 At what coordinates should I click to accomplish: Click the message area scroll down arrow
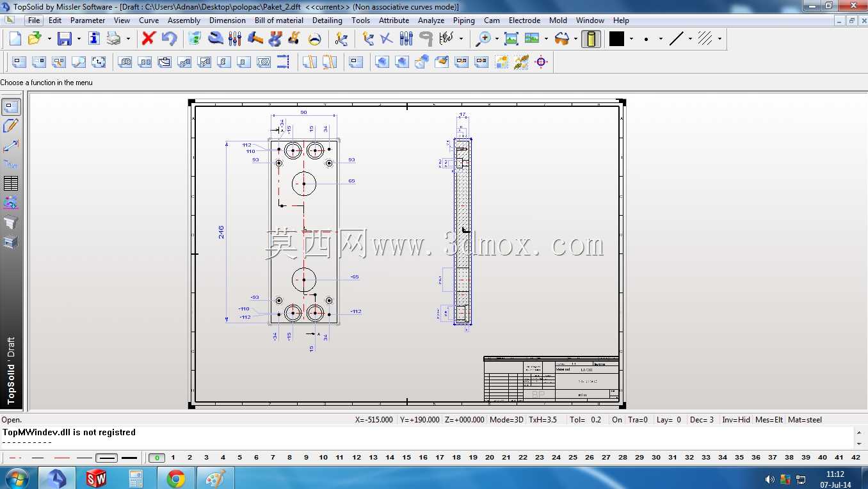click(858, 444)
